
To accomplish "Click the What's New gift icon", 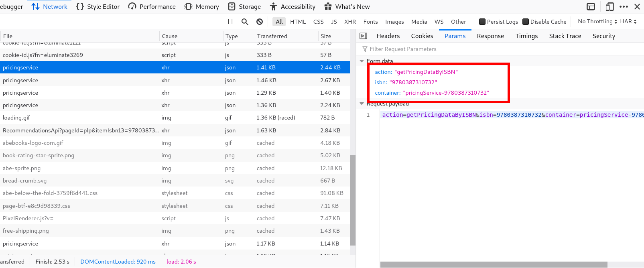I will point(328,6).
